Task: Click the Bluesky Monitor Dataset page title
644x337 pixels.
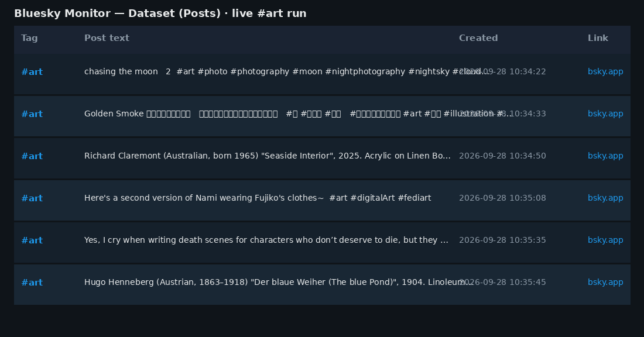Action: coord(160,13)
